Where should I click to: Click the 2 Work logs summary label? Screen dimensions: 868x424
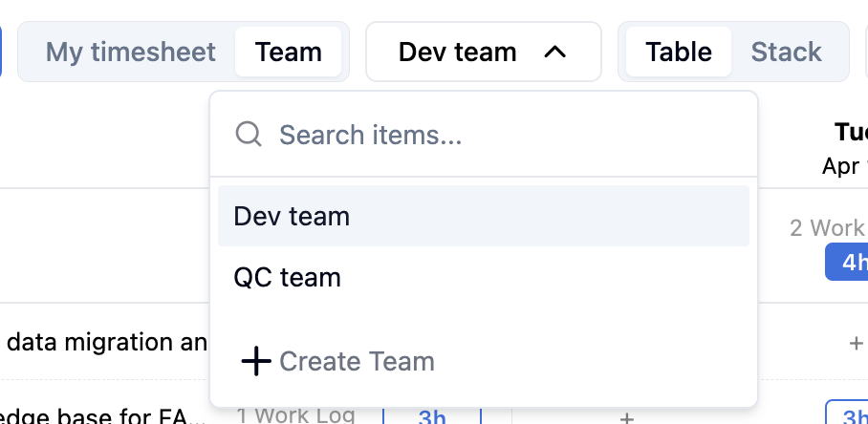[x=828, y=228]
